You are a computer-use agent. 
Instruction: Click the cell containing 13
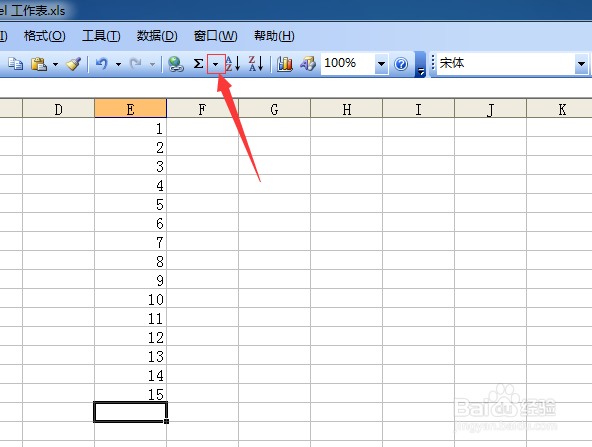(x=130, y=355)
